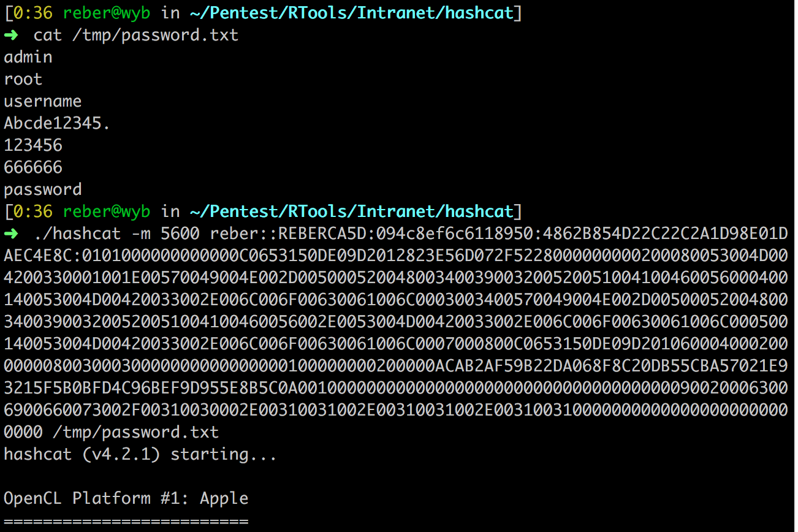Click the '666666' password line
The image size is (798, 532).
pyautogui.click(x=33, y=167)
